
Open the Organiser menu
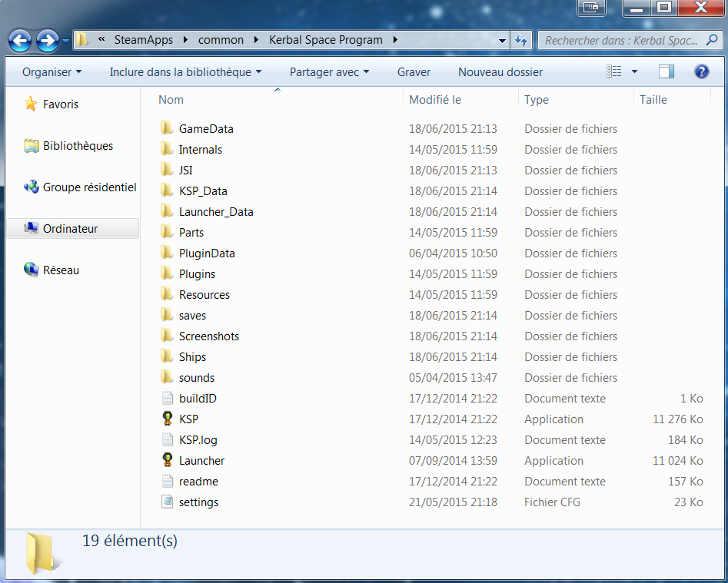click(x=52, y=72)
